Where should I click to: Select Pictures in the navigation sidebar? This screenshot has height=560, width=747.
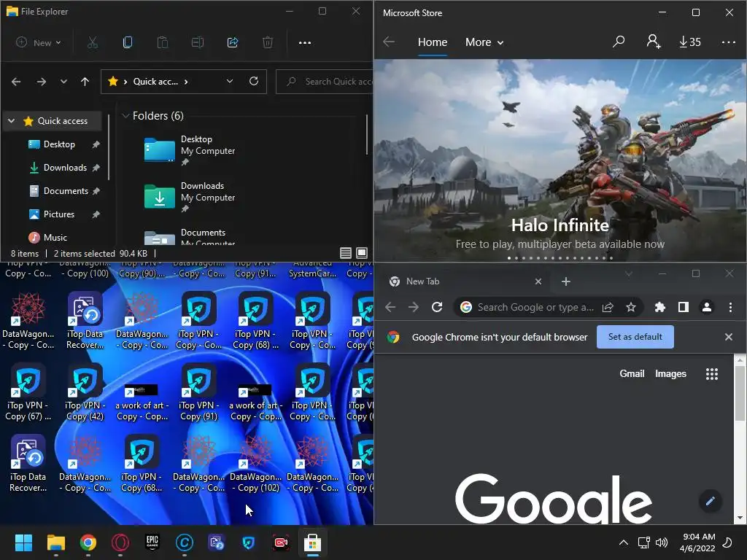click(59, 214)
